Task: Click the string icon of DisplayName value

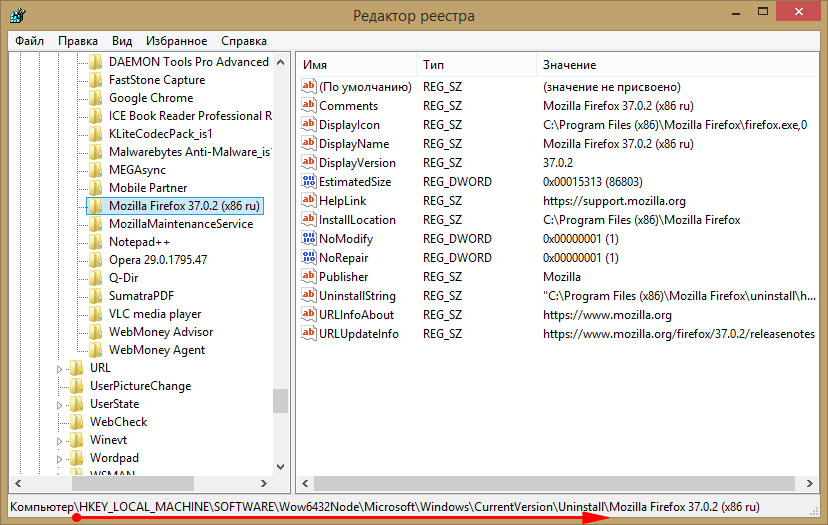Action: [308, 143]
